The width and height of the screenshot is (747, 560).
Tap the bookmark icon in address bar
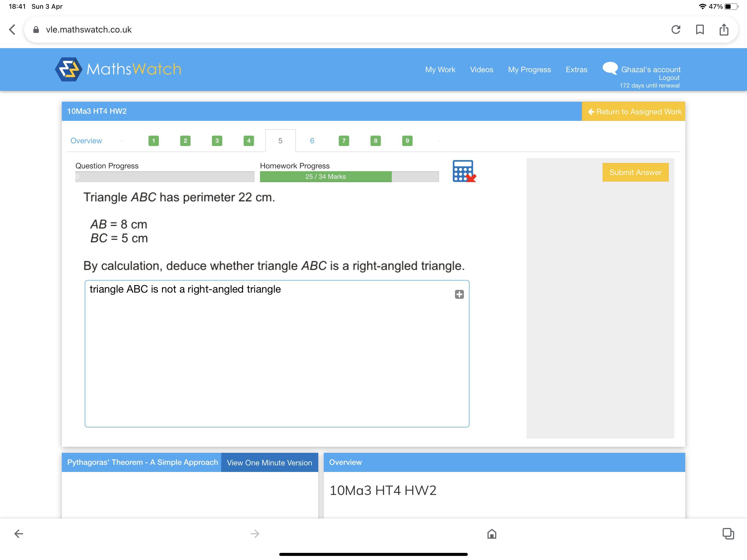[700, 30]
